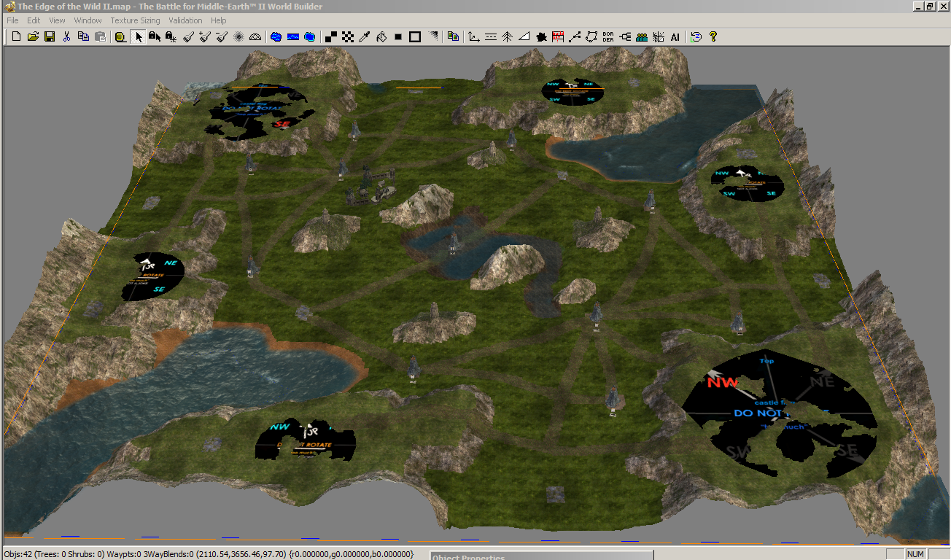The width and height of the screenshot is (951, 560).
Task: Select the large black DO NOT start marker
Action: (780, 413)
